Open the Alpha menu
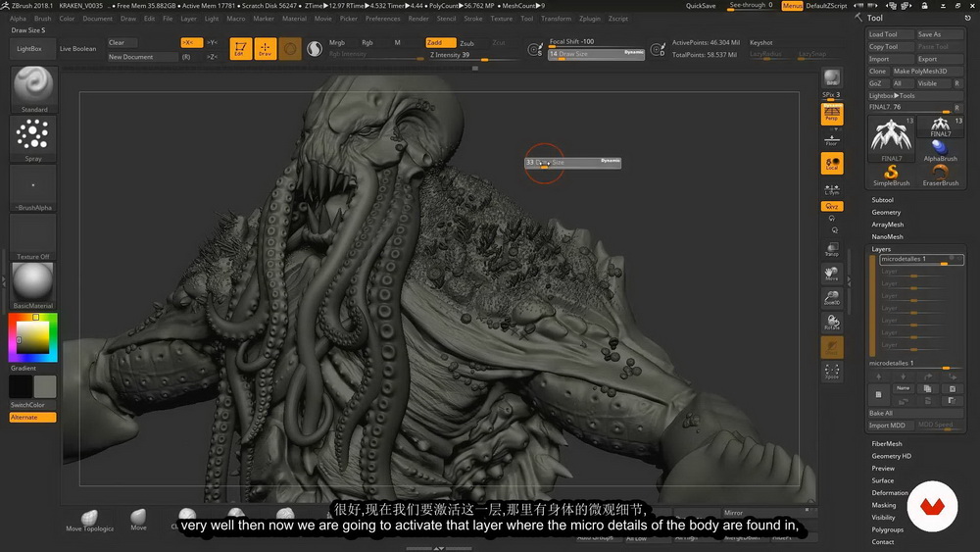The width and height of the screenshot is (980, 552). (x=18, y=19)
